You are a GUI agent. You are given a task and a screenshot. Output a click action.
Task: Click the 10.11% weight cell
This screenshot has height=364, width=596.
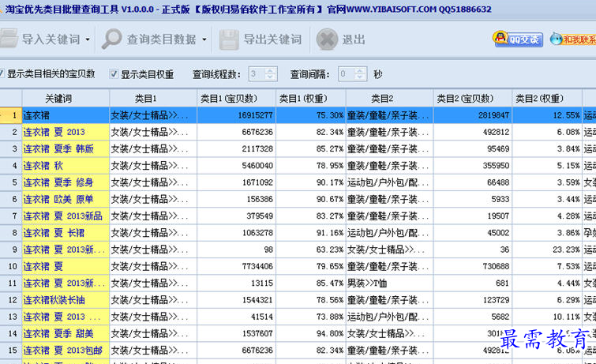547,317
